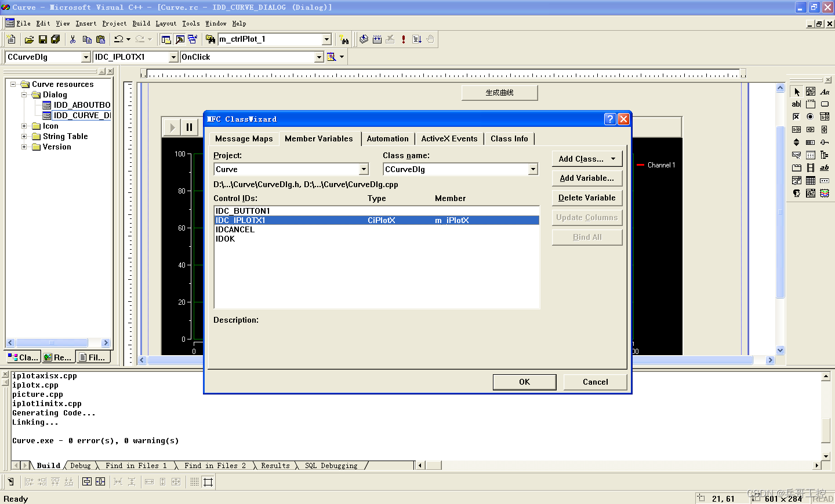Click Cancel in MFC ClassWizard

pos(596,382)
